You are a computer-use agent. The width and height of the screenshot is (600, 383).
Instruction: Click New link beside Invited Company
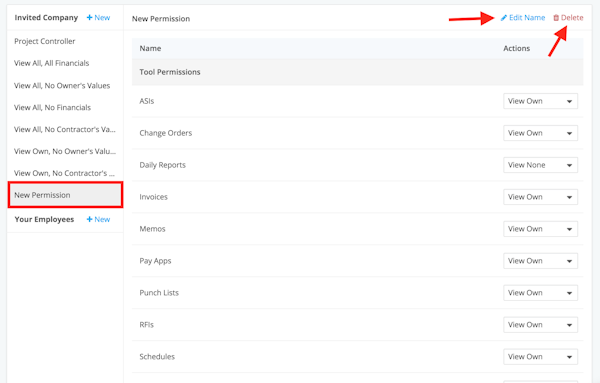coord(98,17)
